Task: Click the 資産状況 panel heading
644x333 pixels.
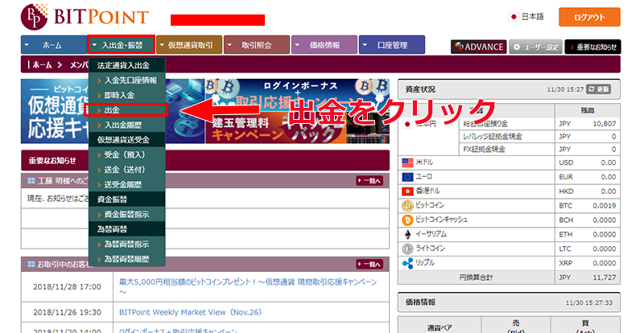Action: pyautogui.click(x=420, y=89)
